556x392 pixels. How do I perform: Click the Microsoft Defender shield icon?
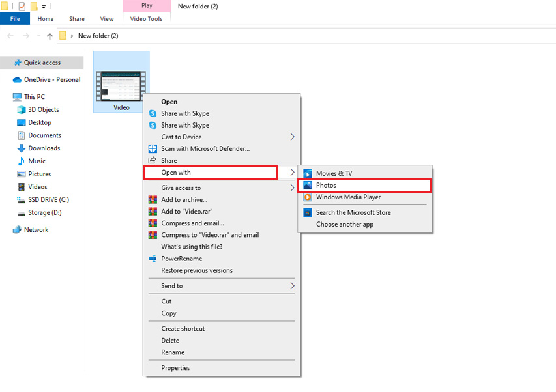click(153, 148)
